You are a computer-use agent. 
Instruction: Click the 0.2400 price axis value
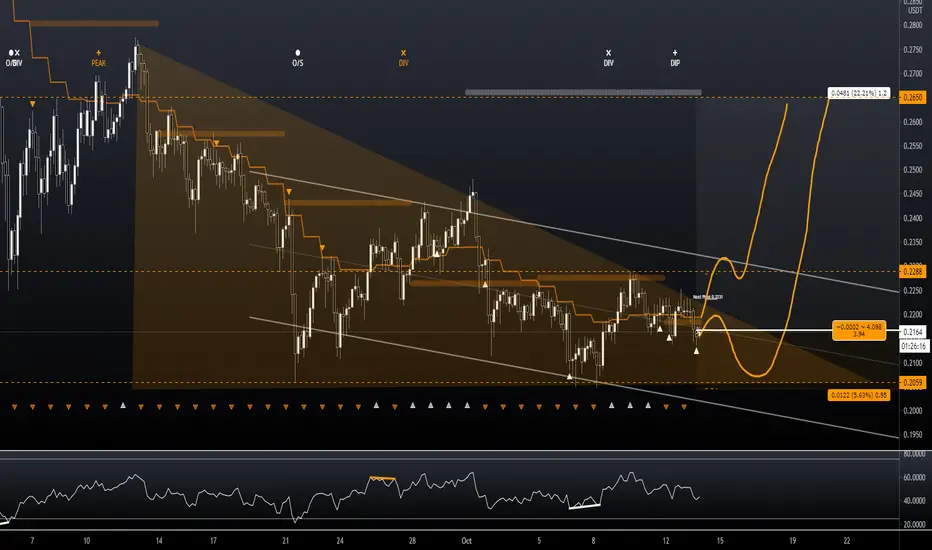(913, 218)
